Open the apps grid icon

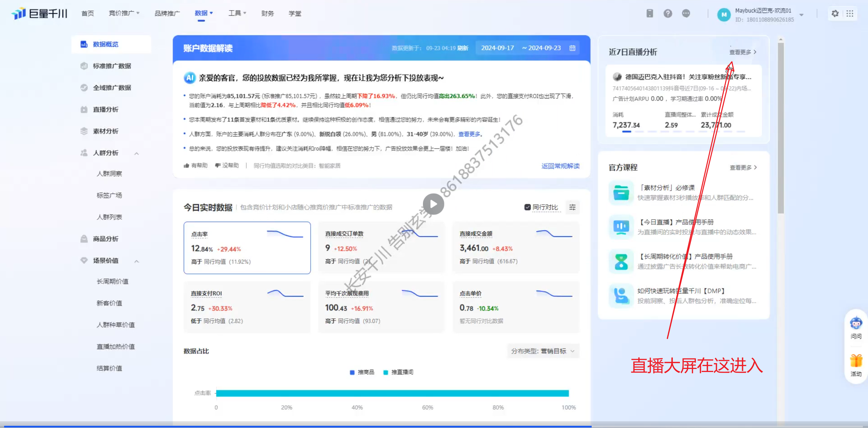pos(850,14)
